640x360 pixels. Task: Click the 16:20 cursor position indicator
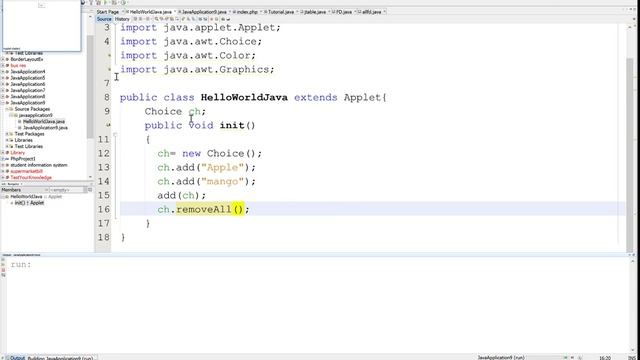pos(605,358)
